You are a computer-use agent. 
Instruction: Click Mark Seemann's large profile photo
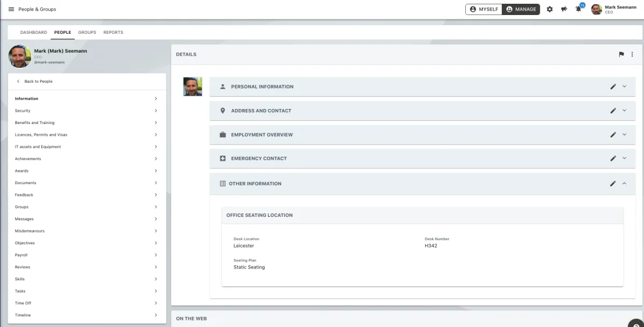pyautogui.click(x=20, y=56)
